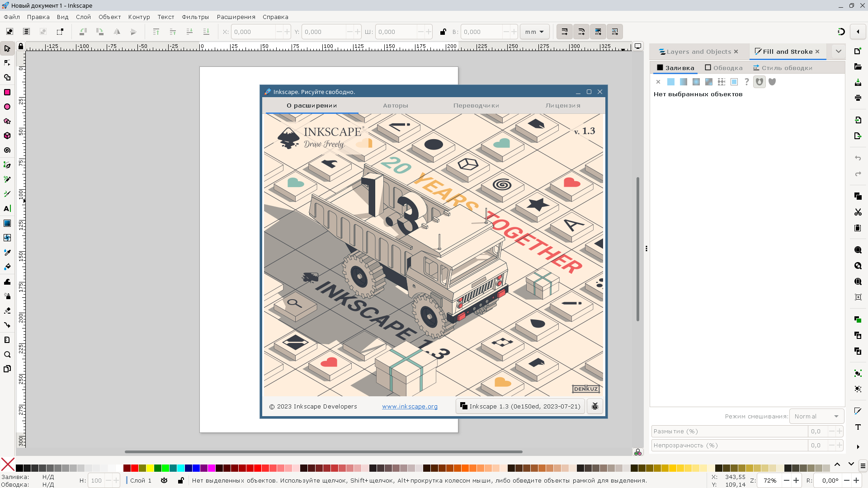Screen dimensions: 868x488
Task: Toggle scale rounded corners in rectangles
Action: [x=581, y=32]
